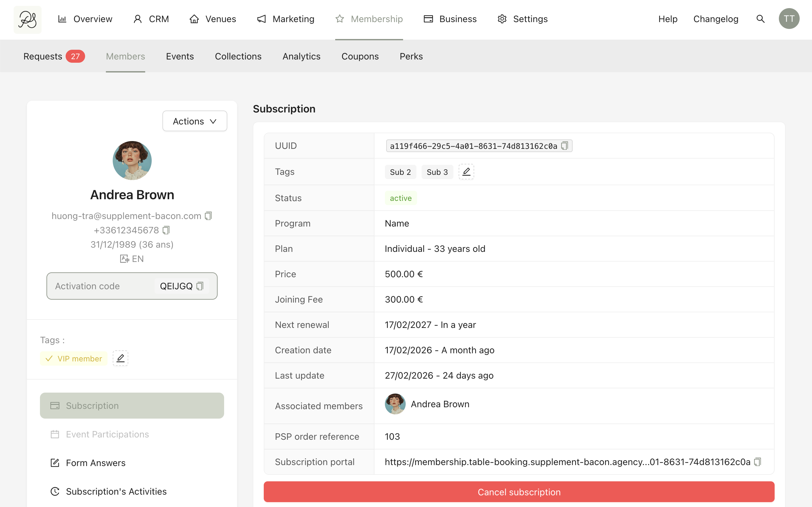Switch to the Coupons tab
The width and height of the screenshot is (812, 507).
[x=360, y=56]
